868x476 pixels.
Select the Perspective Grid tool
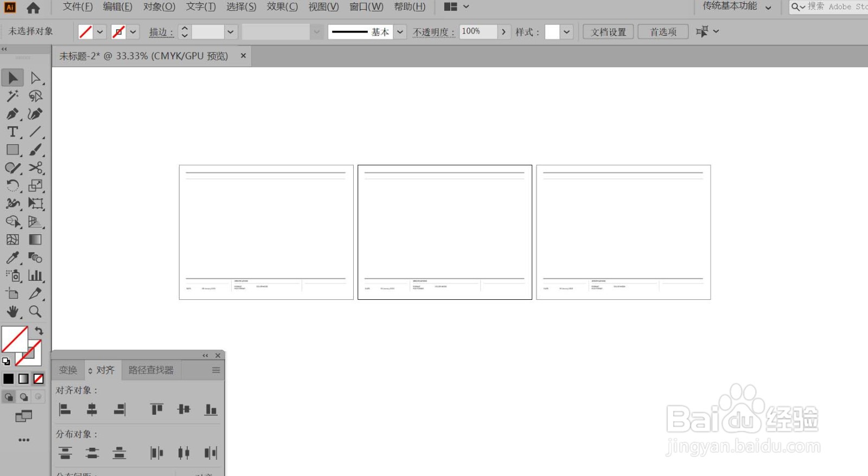(x=36, y=222)
